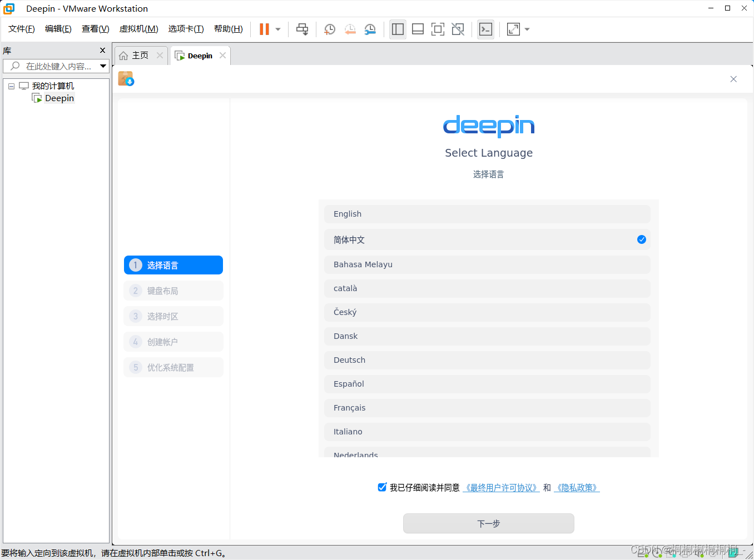Close the deepin installer window

[733, 79]
